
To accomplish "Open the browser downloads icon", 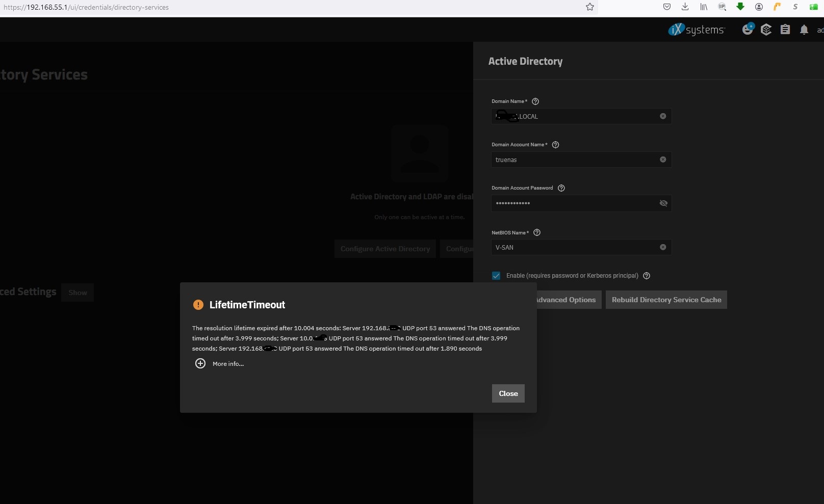I will 685,7.
